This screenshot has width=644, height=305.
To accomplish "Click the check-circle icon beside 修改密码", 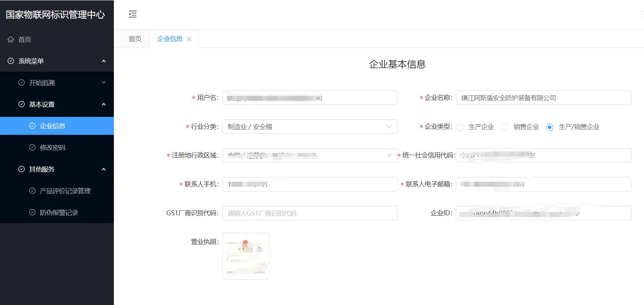I will pyautogui.click(x=32, y=147).
